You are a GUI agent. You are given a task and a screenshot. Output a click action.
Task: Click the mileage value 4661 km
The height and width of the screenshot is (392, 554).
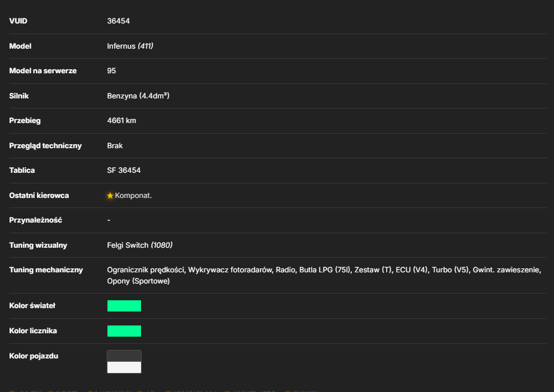(x=121, y=120)
